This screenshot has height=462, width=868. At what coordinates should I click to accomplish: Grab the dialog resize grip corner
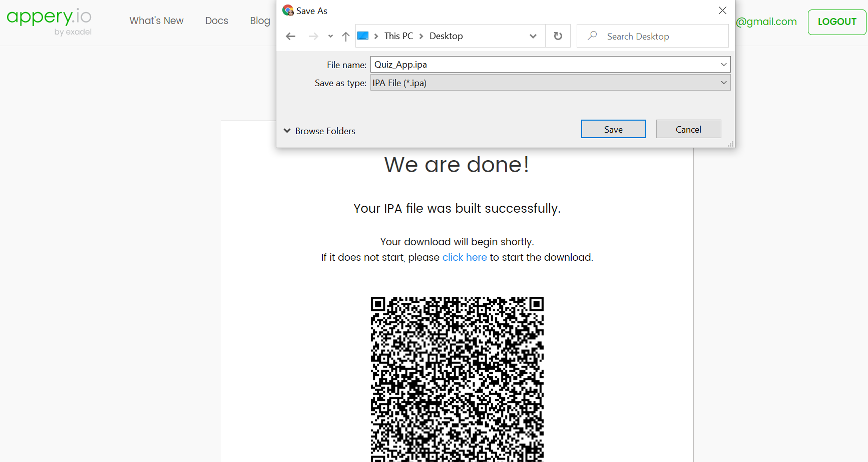pos(731,144)
